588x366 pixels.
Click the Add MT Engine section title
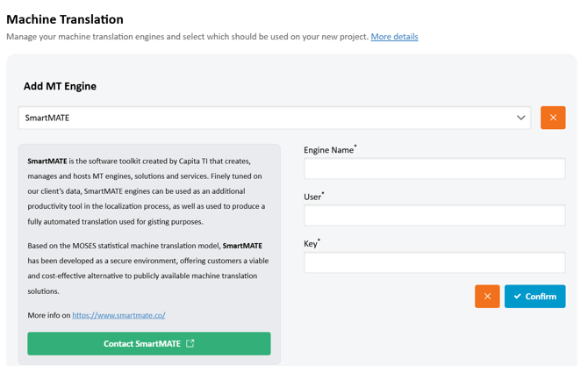point(60,86)
